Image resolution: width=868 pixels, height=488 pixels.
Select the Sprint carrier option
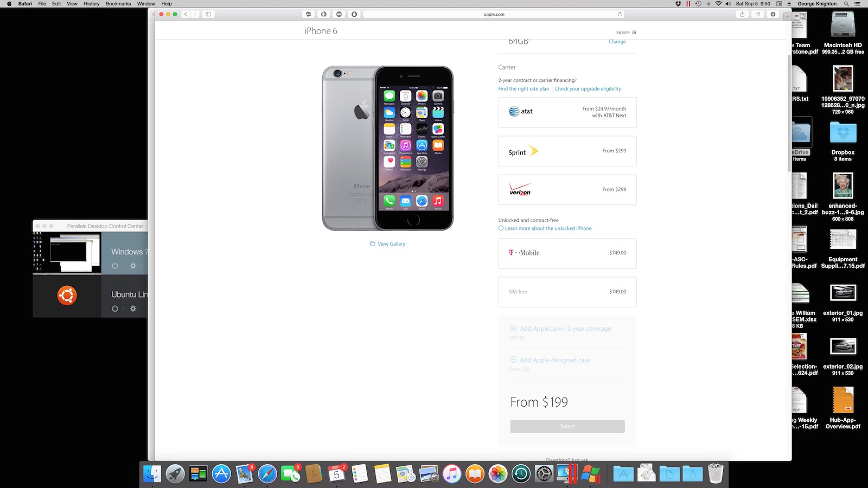coord(567,151)
